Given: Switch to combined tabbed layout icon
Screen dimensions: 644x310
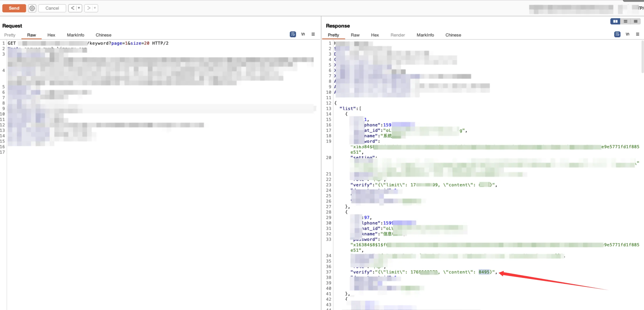Looking at the screenshot, I should point(636,21).
